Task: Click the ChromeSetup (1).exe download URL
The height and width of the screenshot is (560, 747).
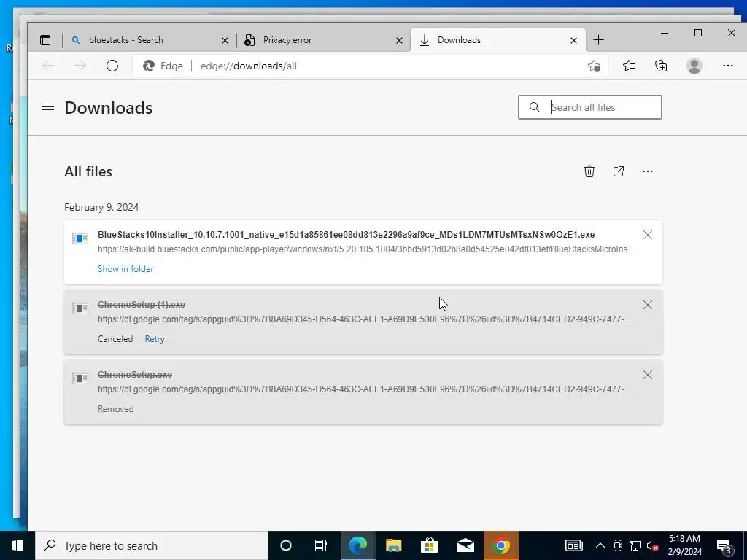Action: coord(365,319)
